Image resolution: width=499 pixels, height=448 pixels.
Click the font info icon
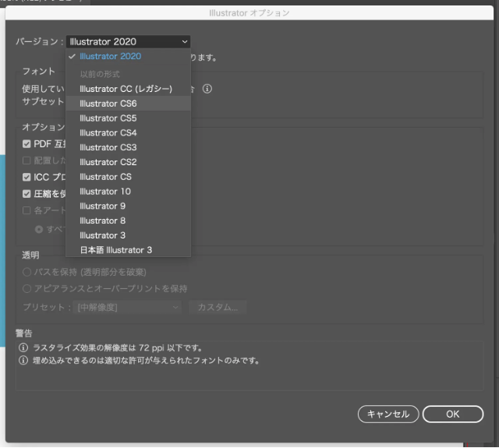click(207, 89)
